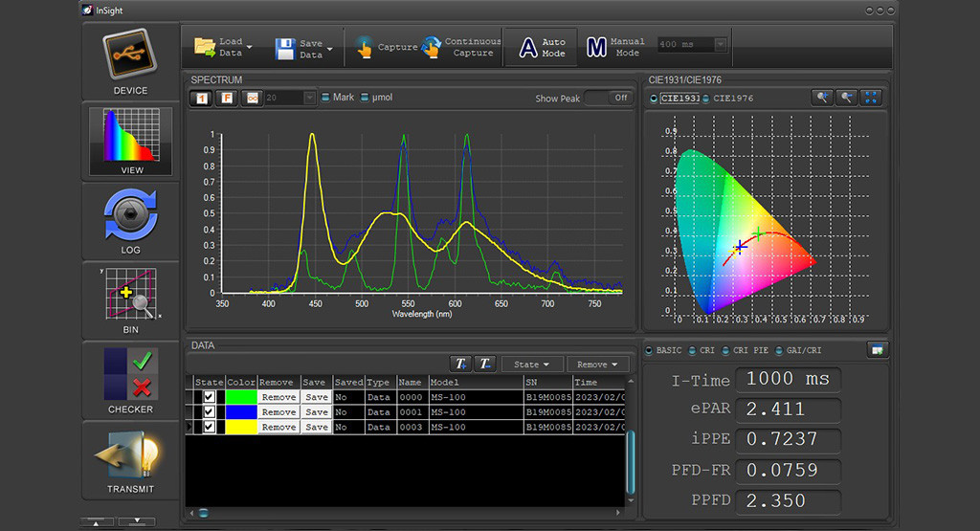Open the BIN chromaticity tool
Viewport: 980px width, 531px height.
tap(130, 296)
